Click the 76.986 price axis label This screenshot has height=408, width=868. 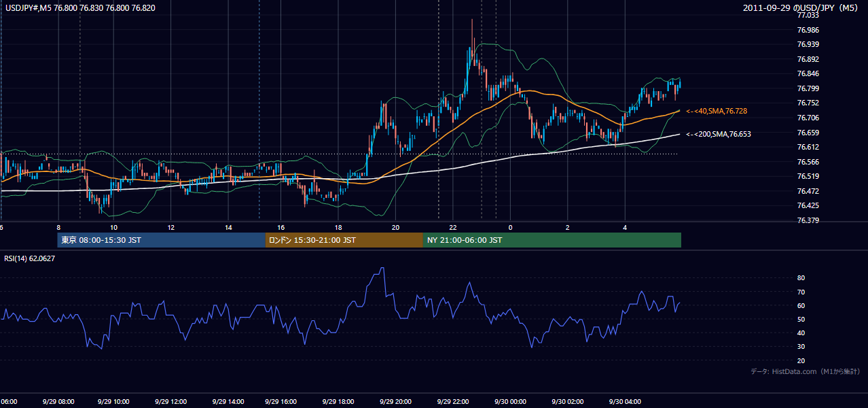tap(808, 30)
